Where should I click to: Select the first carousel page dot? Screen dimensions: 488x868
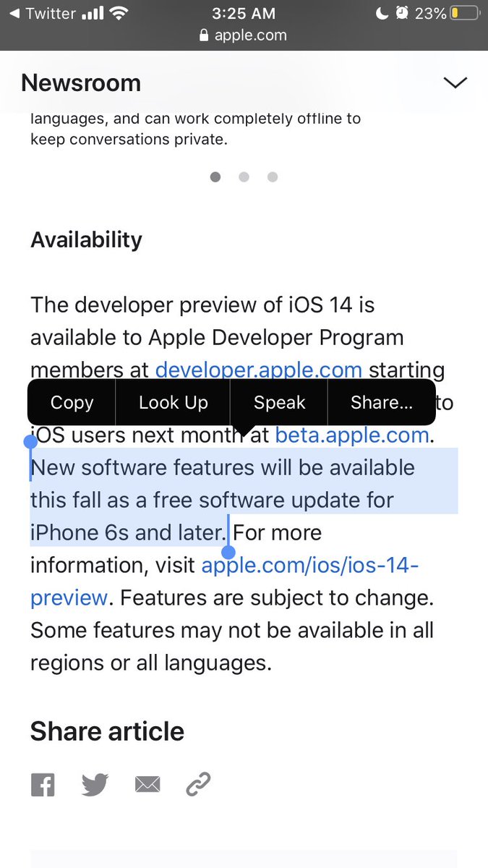tap(215, 177)
